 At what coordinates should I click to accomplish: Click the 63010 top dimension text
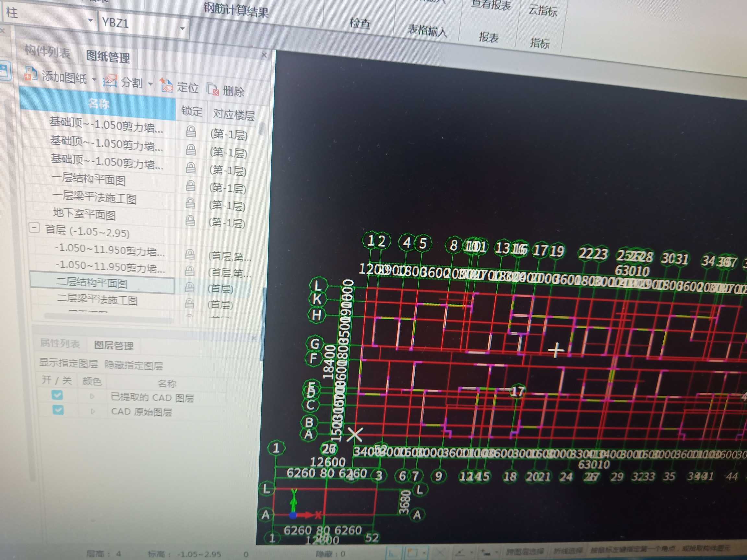pyautogui.click(x=632, y=271)
